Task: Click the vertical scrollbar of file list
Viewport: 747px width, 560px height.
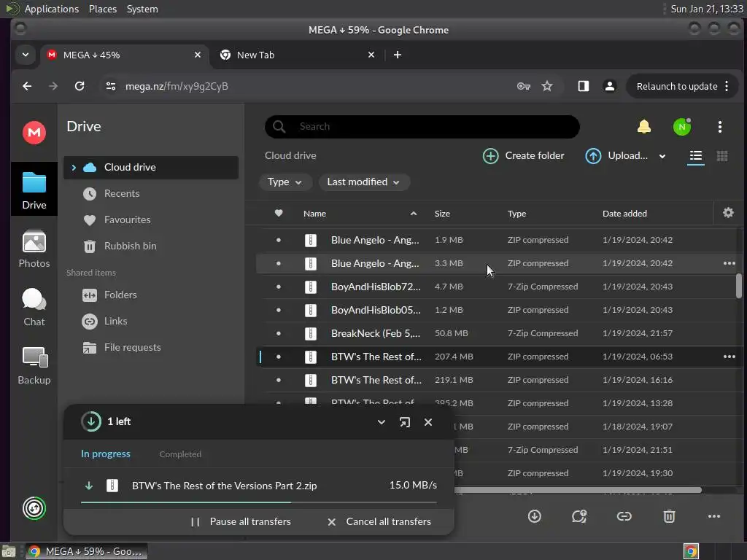Action: 738,286
